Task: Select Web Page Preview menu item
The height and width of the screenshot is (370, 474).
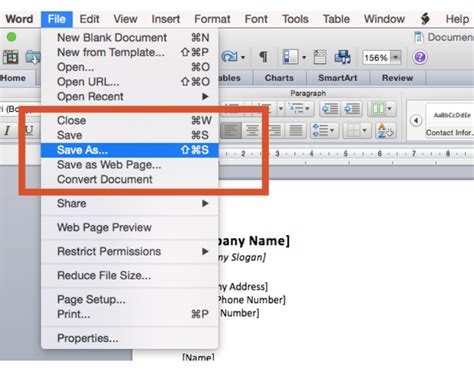Action: pyautogui.click(x=130, y=227)
